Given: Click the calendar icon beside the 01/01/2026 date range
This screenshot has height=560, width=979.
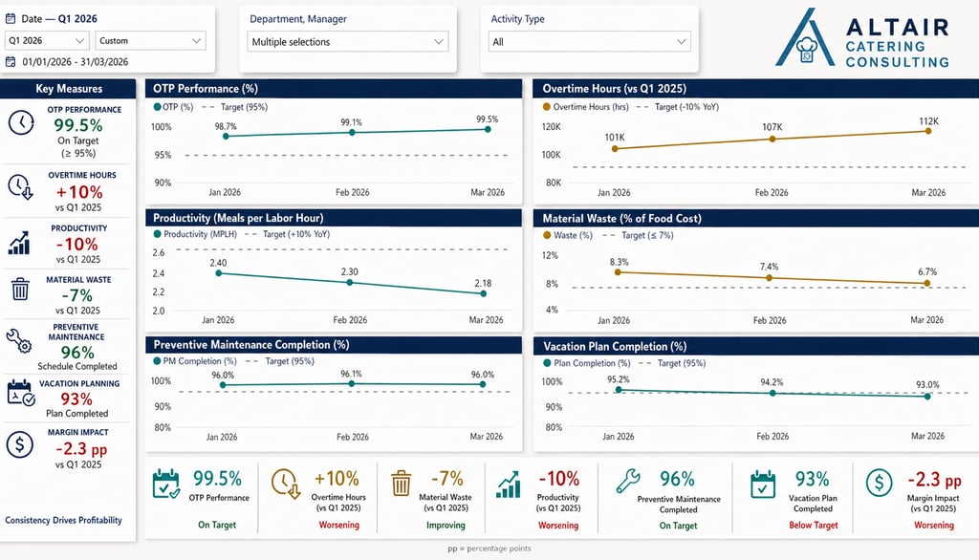Looking at the screenshot, I should [x=11, y=61].
